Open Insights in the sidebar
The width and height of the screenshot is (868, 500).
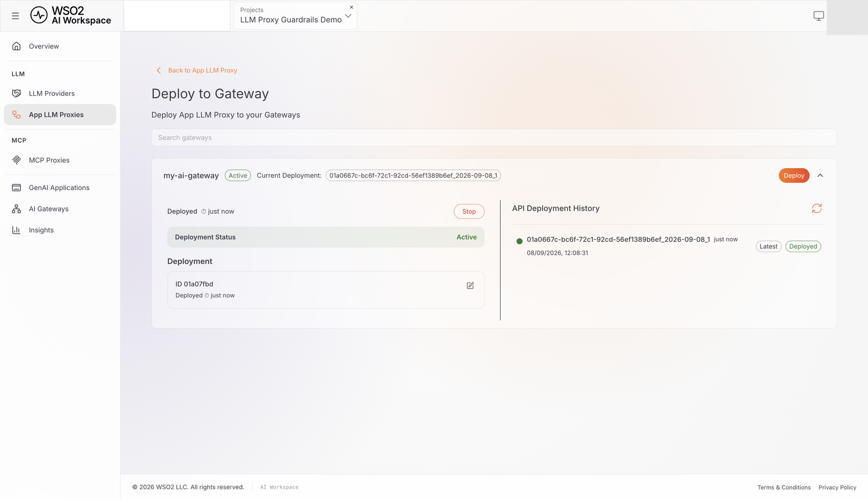[60, 230]
